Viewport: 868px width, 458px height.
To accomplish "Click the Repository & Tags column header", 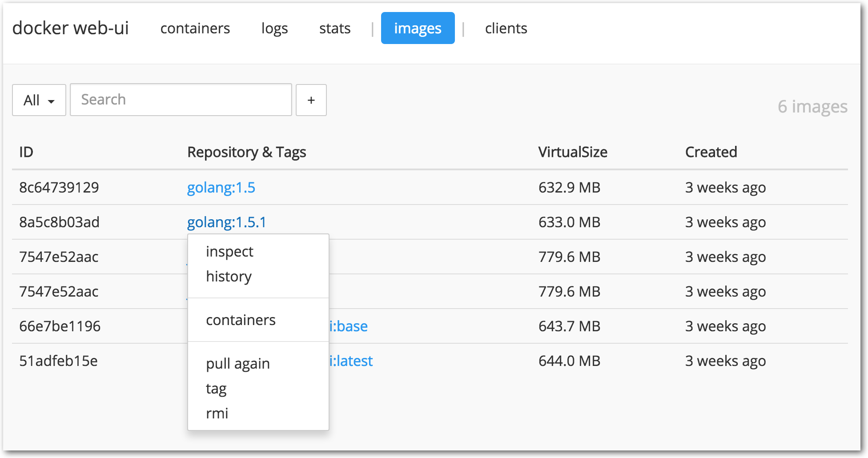I will 247,152.
